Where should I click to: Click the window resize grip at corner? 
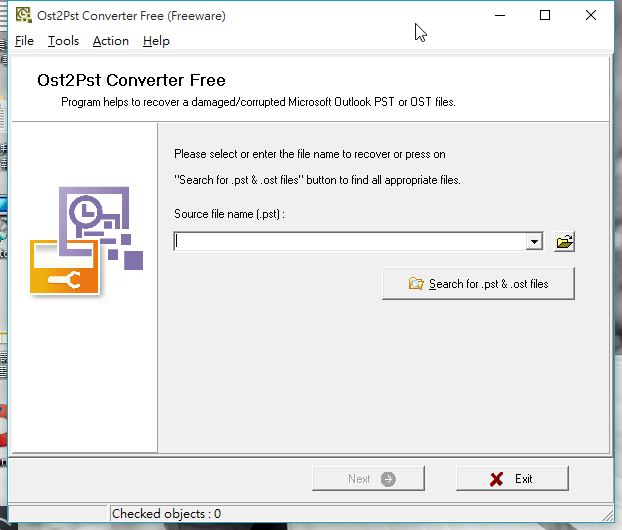(607, 515)
